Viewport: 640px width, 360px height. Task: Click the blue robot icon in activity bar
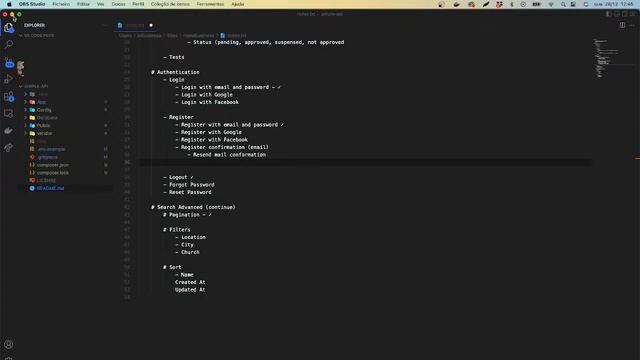tap(9, 64)
